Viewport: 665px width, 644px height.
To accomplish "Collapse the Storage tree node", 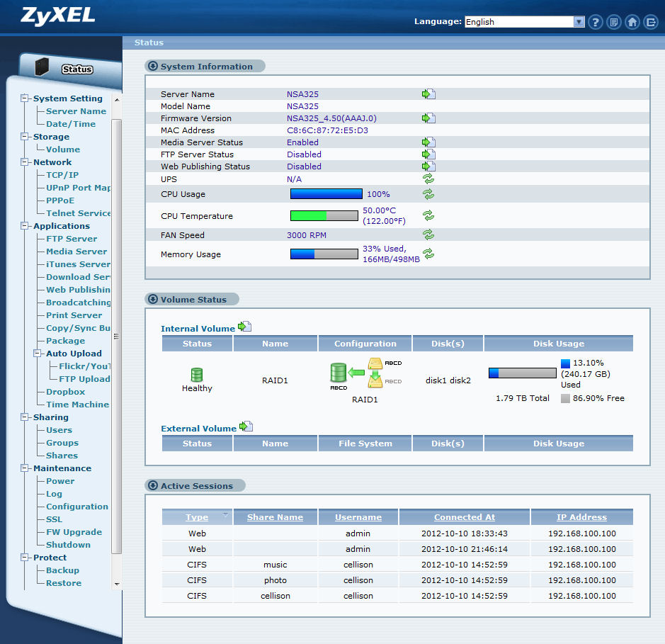I will (x=24, y=137).
